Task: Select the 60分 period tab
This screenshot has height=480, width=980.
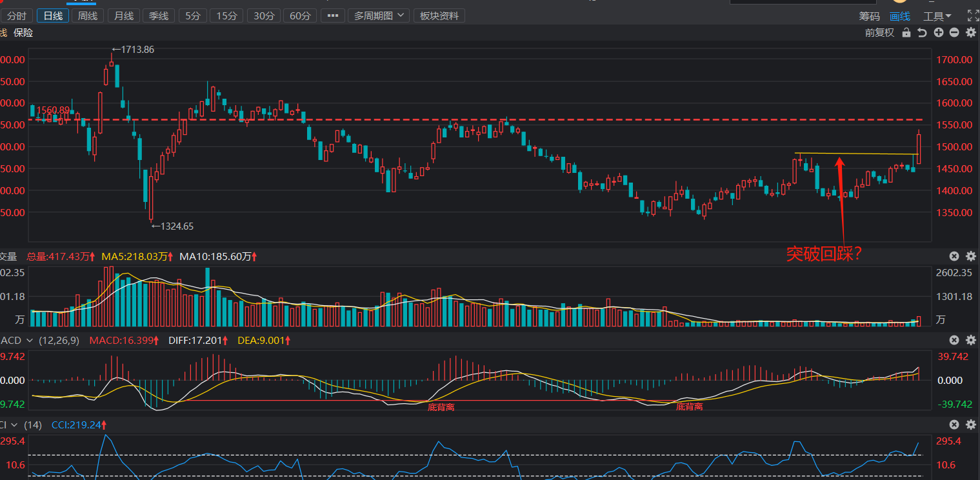Action: (300, 15)
